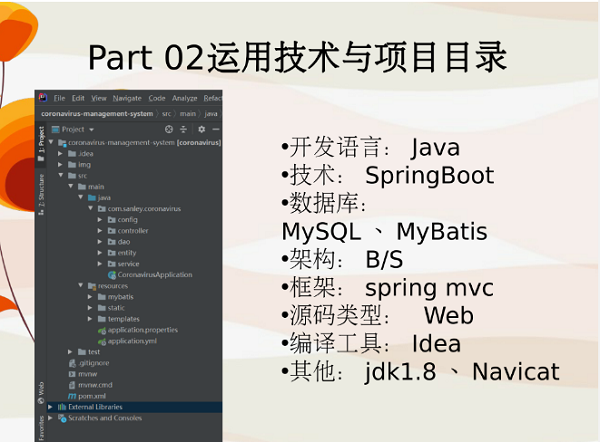Click the IntelliJ IDEA logo icon

tap(43, 98)
